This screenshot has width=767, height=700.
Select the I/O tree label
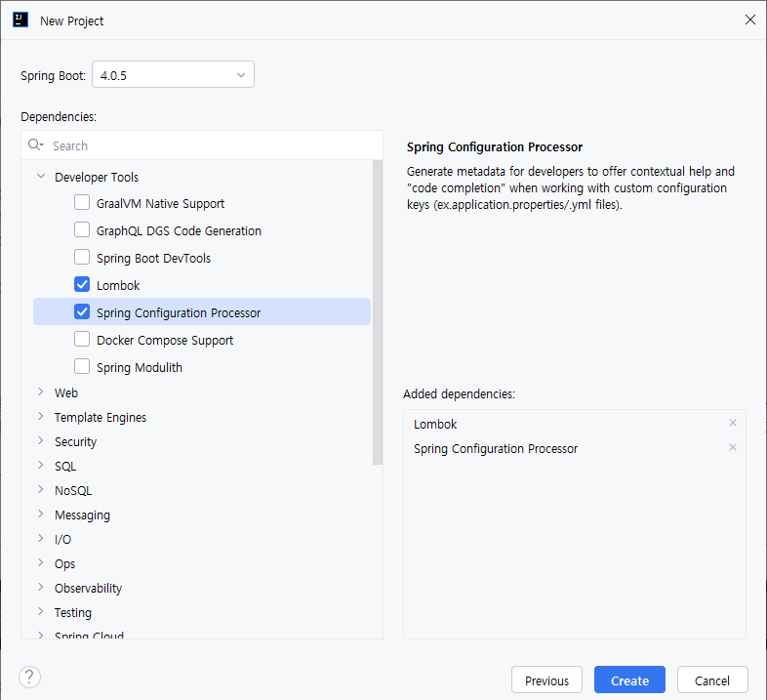click(x=62, y=540)
